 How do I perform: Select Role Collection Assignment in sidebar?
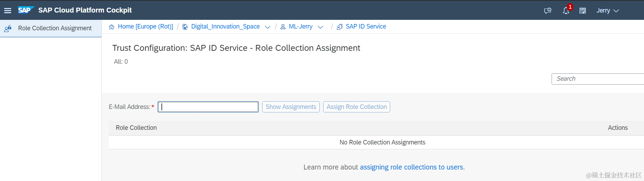55,28
